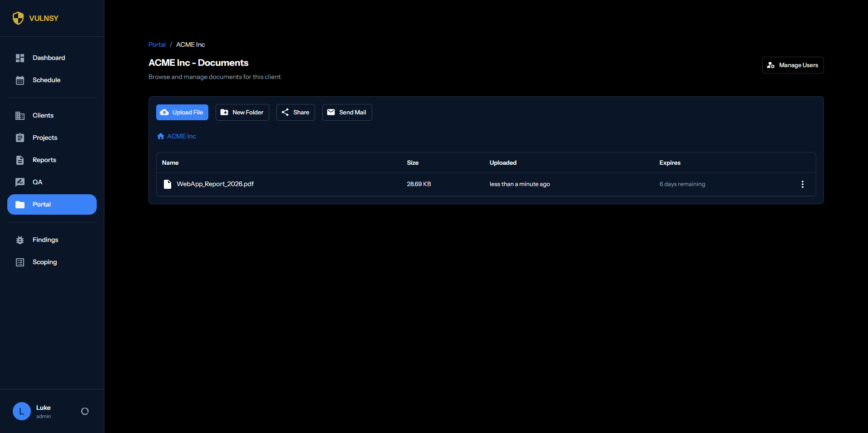Click the Manage Users button
The image size is (868, 433).
tap(792, 65)
